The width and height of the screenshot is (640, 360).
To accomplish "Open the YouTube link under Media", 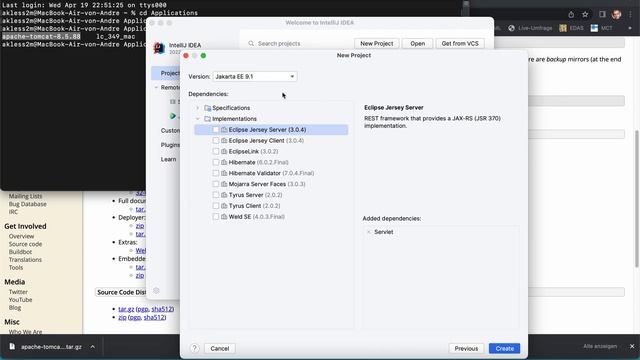I will click(x=20, y=300).
